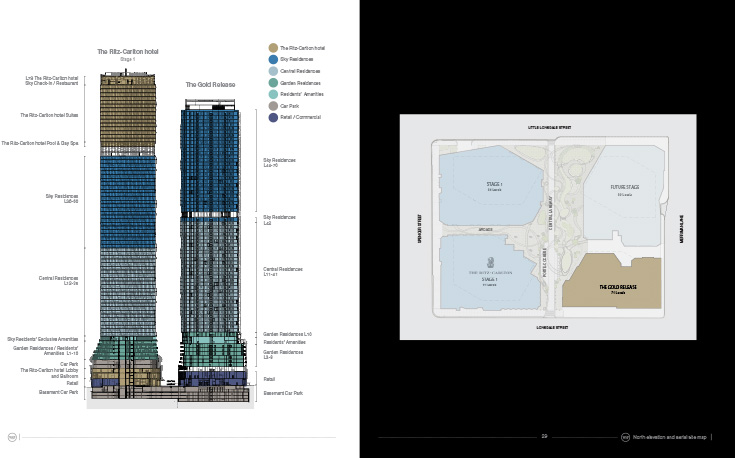Click the 'Basement Car Park' label left of the hotel tower

tap(59, 392)
